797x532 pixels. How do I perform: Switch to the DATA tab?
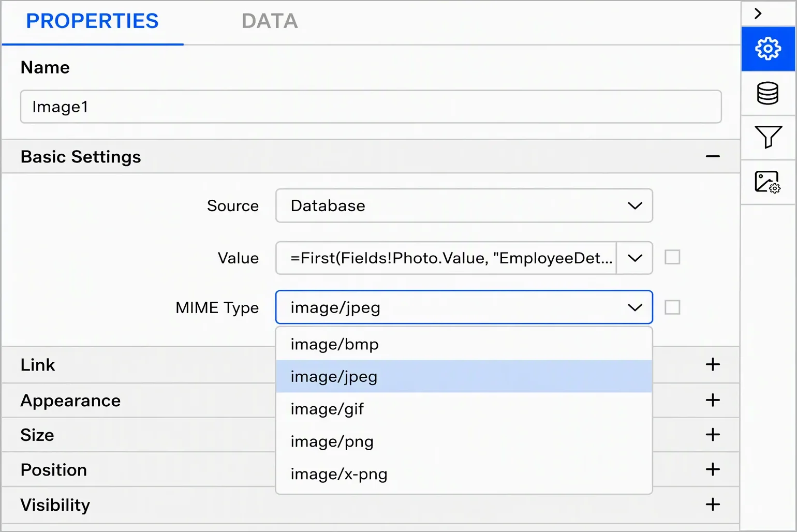click(270, 21)
